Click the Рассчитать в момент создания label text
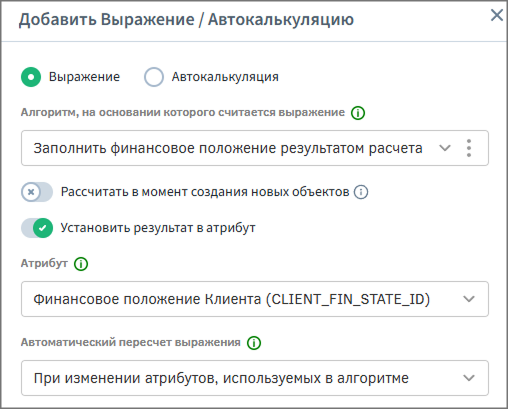This screenshot has width=508, height=409. 205,192
